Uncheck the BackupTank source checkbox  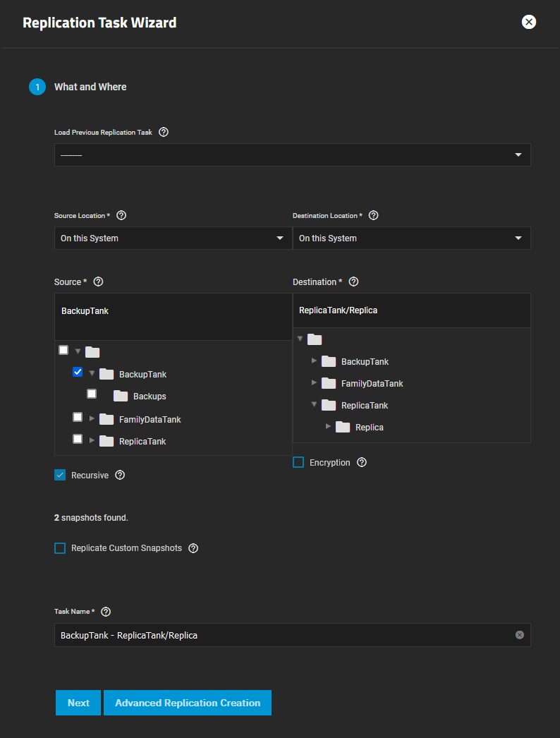pyautogui.click(x=78, y=373)
